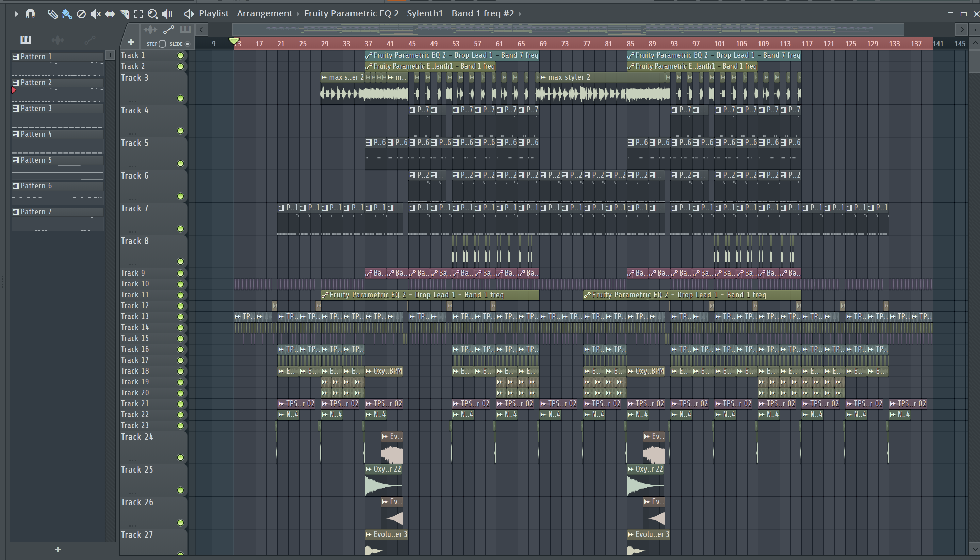The image size is (980, 560).
Task: Select the Track 24 header label
Action: 137,437
